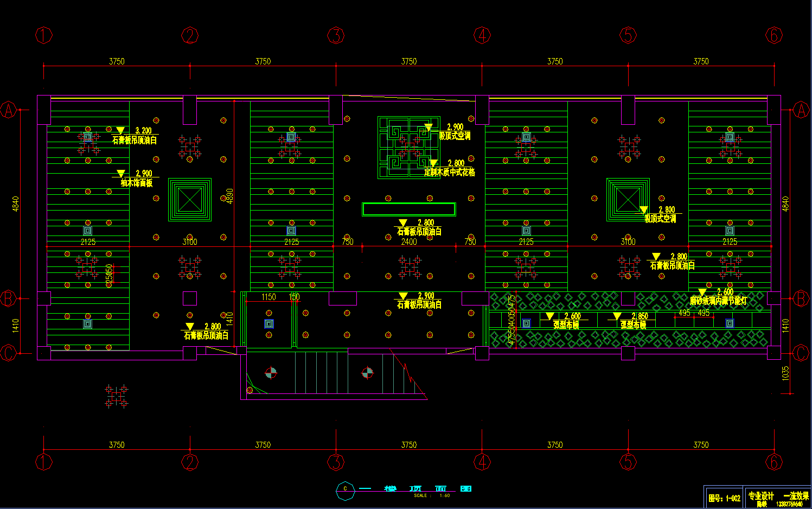Select the 1035 dimension value
The image size is (812, 509).
(x=785, y=373)
